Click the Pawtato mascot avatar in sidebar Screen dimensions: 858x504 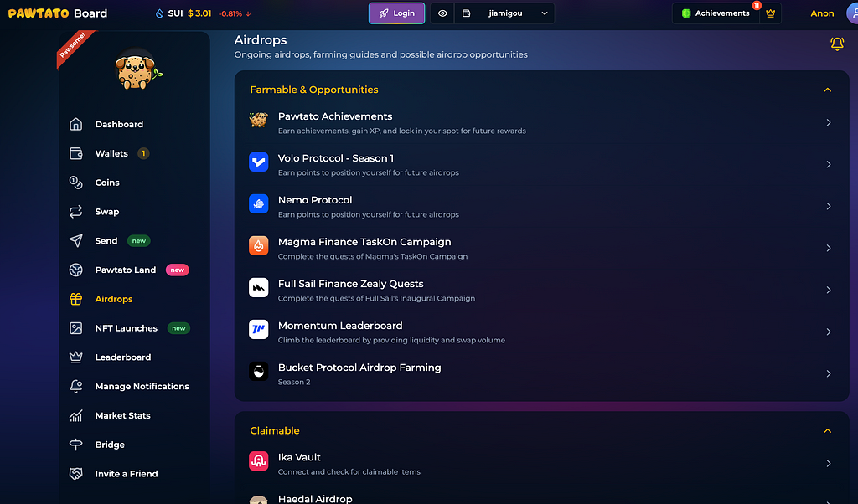[x=137, y=69]
